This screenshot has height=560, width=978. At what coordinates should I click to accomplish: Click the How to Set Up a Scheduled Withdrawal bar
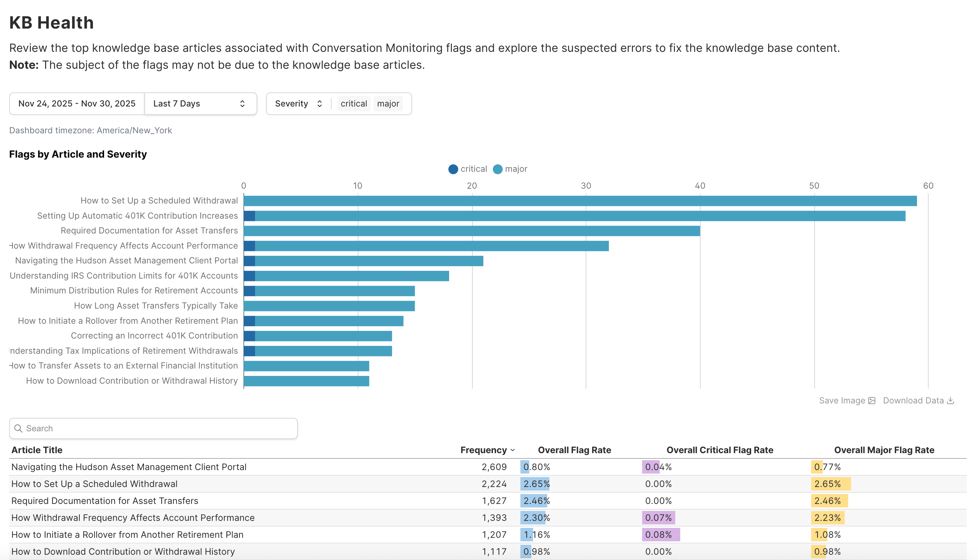[x=580, y=201]
